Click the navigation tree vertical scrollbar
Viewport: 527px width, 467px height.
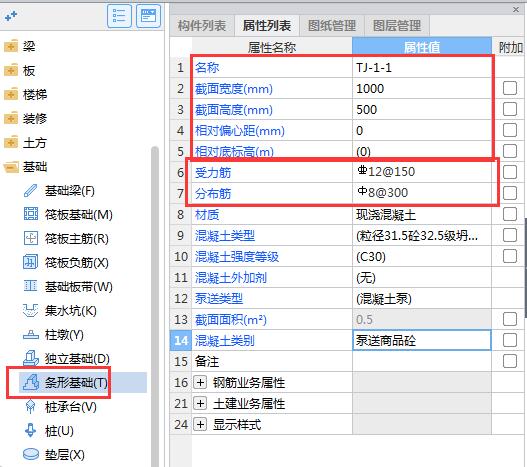coord(155,306)
